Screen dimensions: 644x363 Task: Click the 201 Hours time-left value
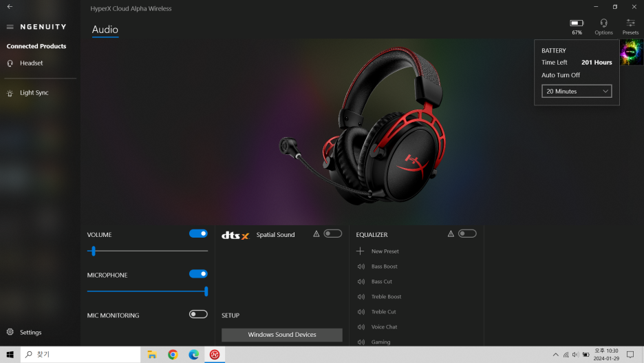tap(597, 63)
